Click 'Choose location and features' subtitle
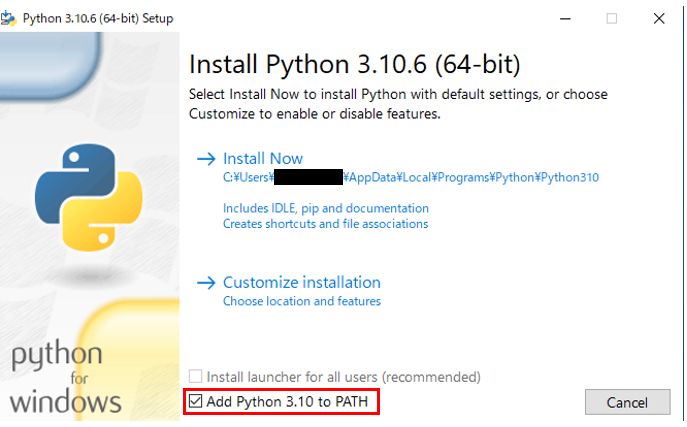Viewport: 687px width, 427px height. pyautogui.click(x=301, y=301)
